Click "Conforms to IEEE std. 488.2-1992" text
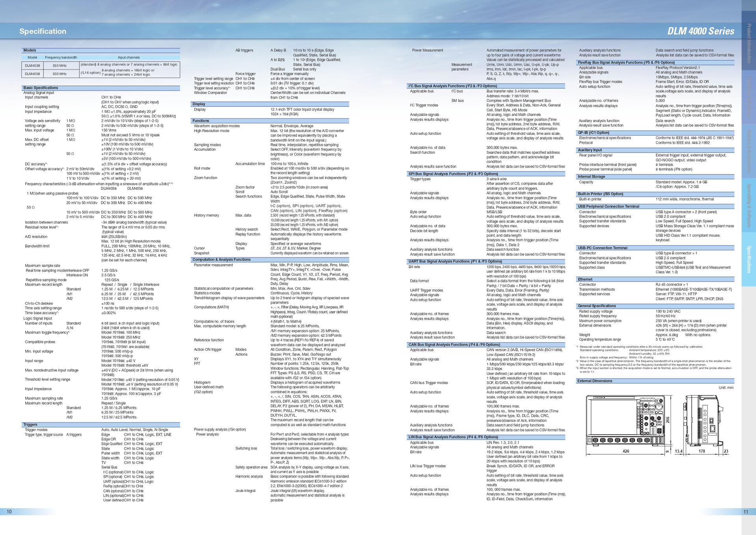 (x=683, y=143)
